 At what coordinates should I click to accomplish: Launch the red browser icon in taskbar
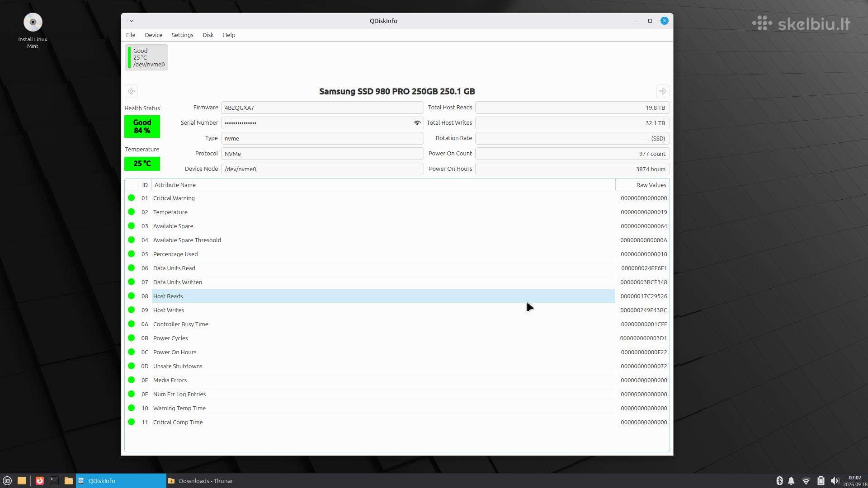click(x=40, y=481)
